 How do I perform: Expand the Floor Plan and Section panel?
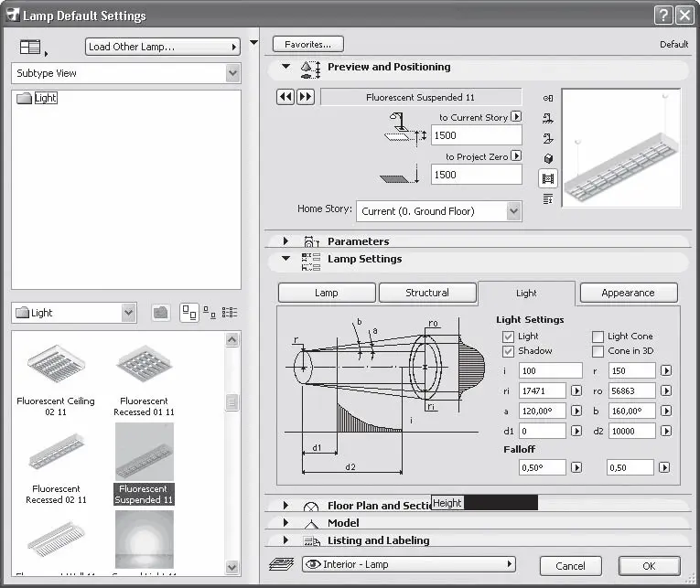point(285,505)
